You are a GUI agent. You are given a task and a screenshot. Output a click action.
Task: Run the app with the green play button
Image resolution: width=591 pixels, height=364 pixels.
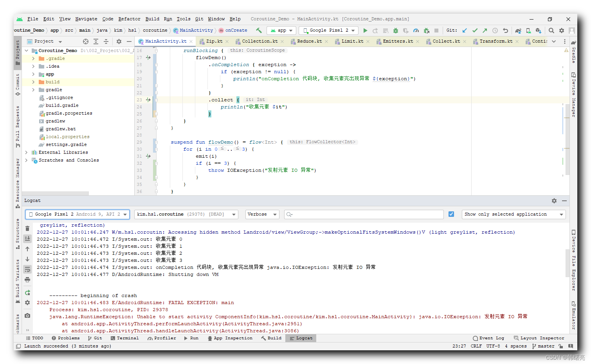point(365,31)
